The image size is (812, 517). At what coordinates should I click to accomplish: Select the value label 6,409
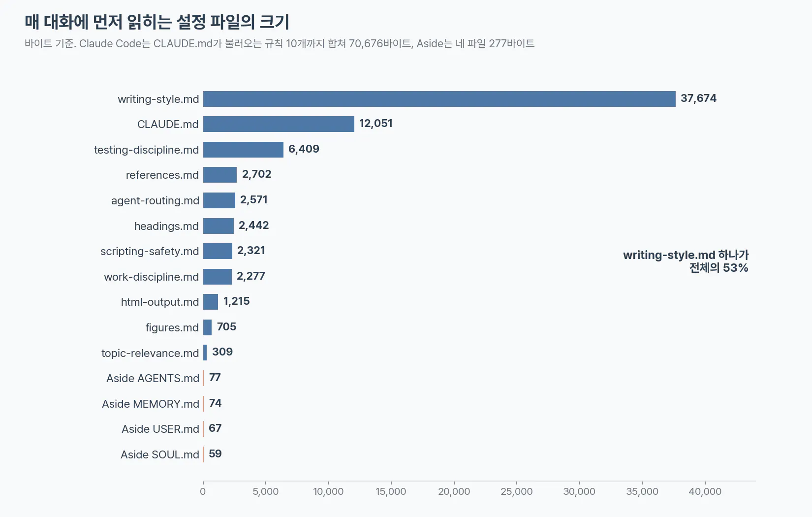(304, 149)
